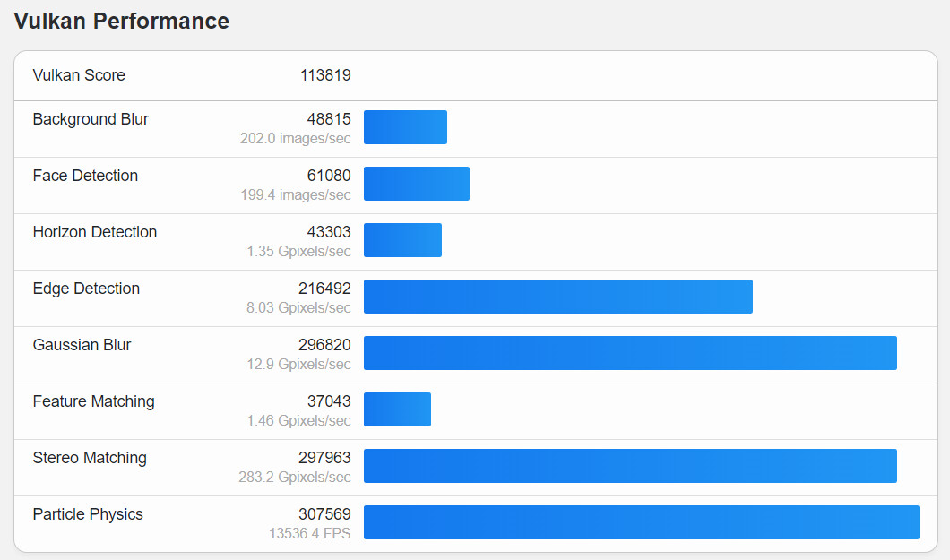
Task: Click the Horizon Detection score 43303
Action: pos(329,232)
